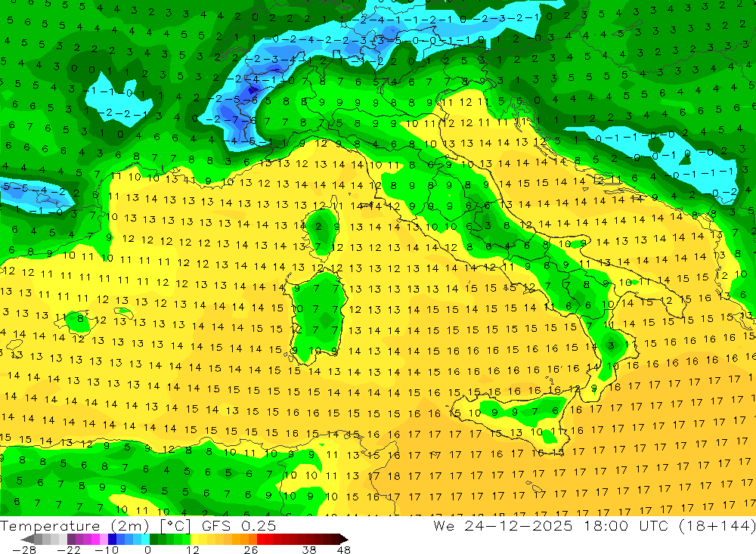756x554 pixels.
Task: Click the '-28' label under the color scale
Action: [x=24, y=550]
